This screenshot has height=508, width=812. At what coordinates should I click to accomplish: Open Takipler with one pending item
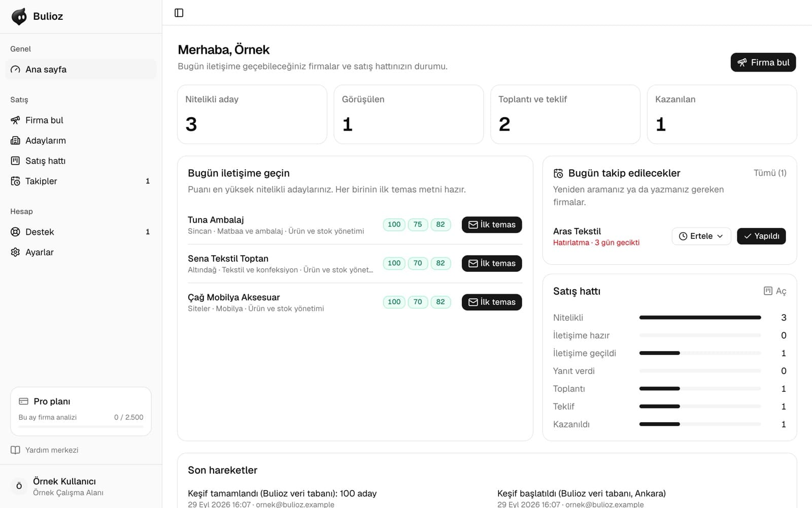click(81, 181)
